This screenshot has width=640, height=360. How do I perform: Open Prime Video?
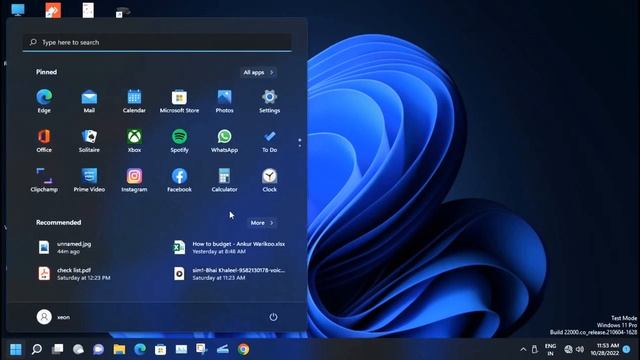tap(89, 180)
